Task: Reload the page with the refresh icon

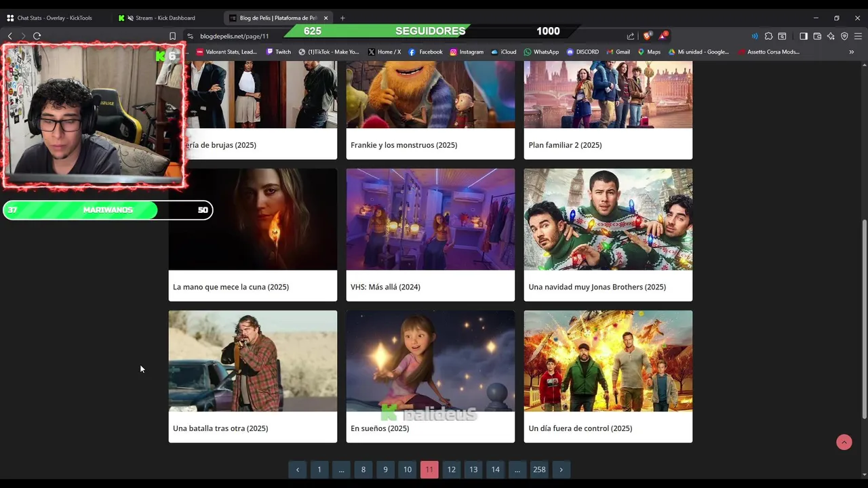Action: [37, 36]
